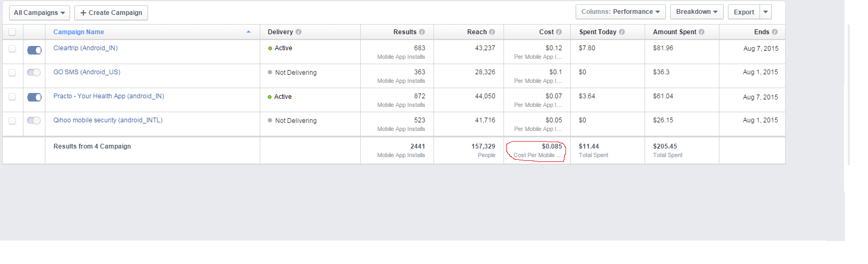Screen dimensions: 868x264
Task: Click the Reach column info icon
Action: point(492,32)
